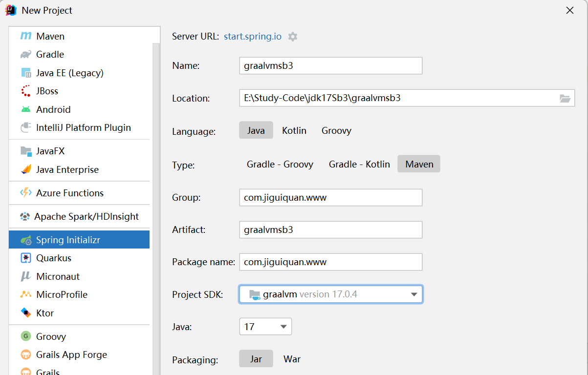Click the JBoss red dots icon
Screen dimensions: 588x375
click(x=26, y=91)
